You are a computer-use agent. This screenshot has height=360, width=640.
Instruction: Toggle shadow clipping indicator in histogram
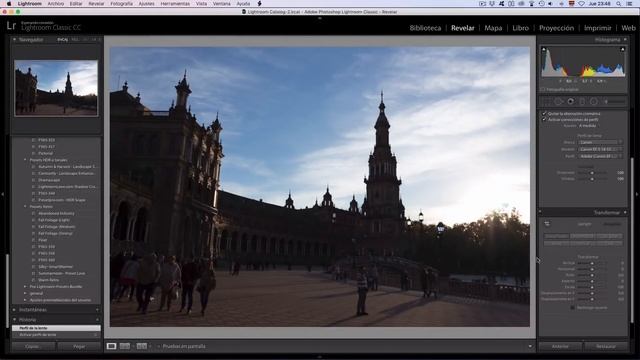(544, 49)
